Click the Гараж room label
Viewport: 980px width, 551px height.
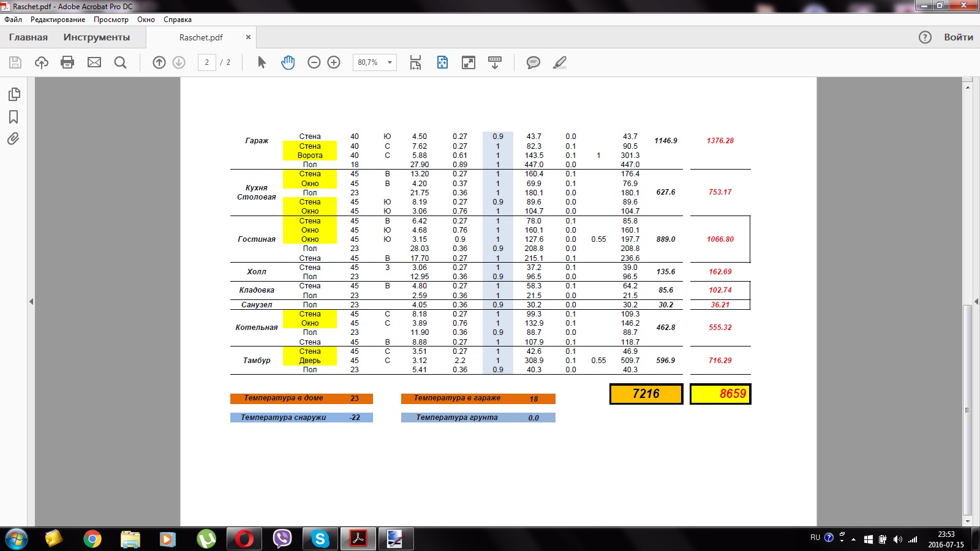click(257, 141)
